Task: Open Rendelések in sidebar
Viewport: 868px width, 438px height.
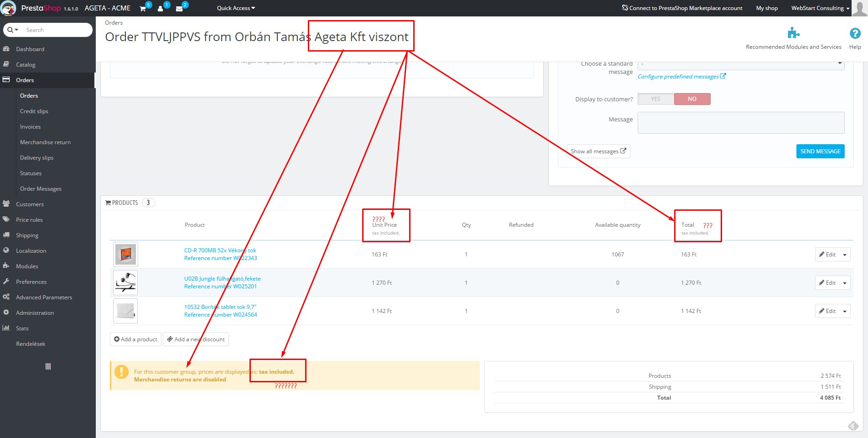Action: click(31, 344)
